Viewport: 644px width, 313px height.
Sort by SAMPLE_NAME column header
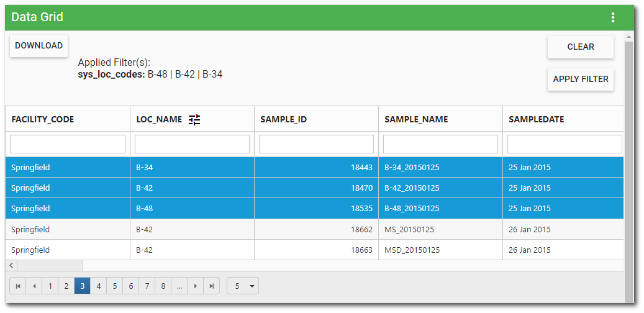[416, 119]
